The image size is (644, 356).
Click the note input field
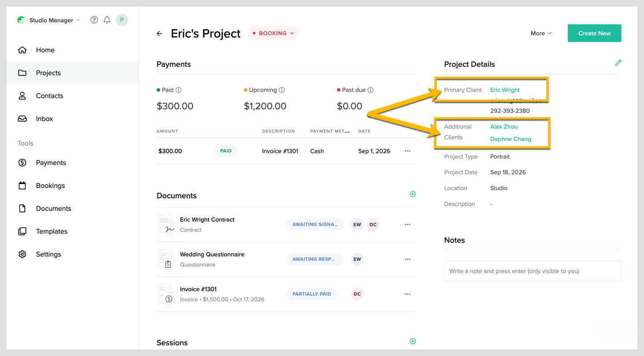pos(532,271)
